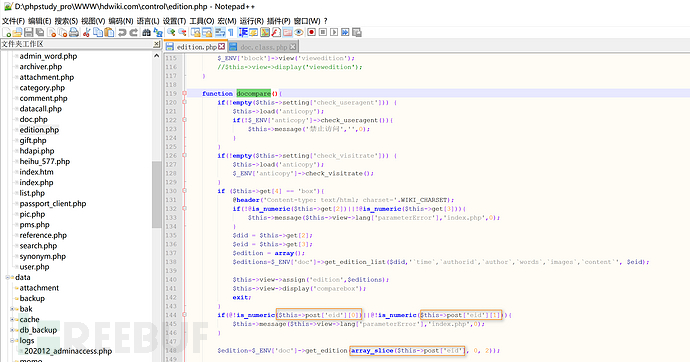The width and height of the screenshot is (690, 362).
Task: Toggle the Function List panel icon
Action: [276, 32]
